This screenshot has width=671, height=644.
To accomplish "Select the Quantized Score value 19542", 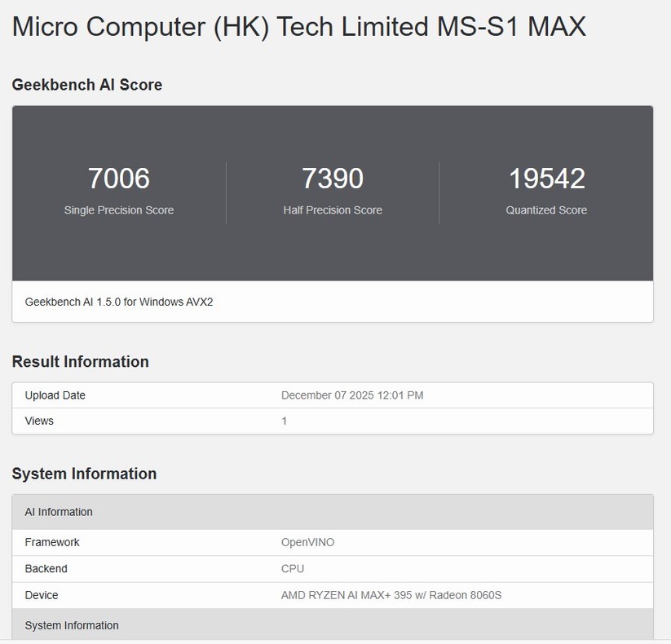I will point(546,179).
